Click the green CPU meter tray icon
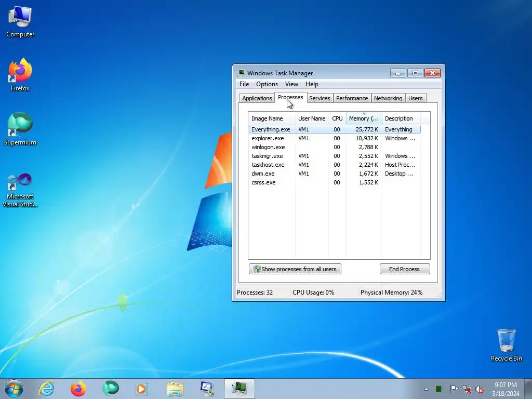 439,389
